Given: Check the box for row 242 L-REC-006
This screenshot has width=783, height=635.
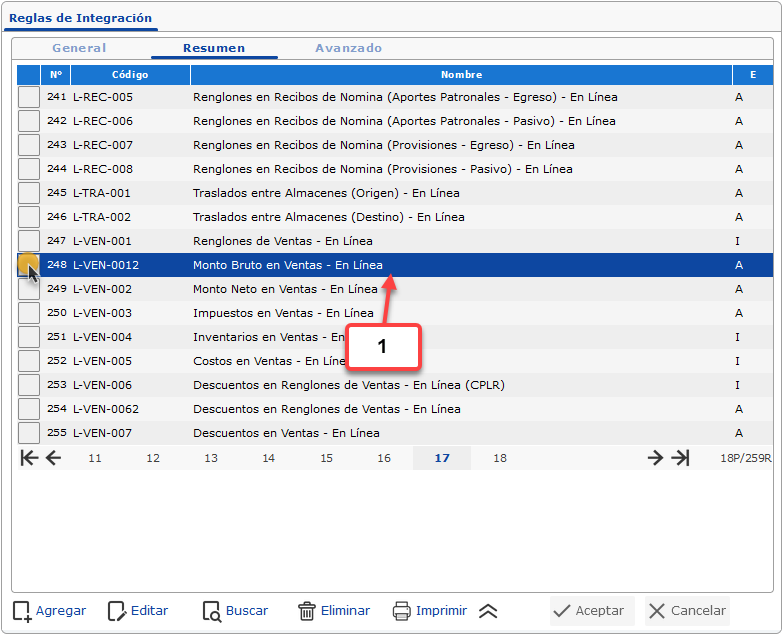Looking at the screenshot, I should [x=29, y=121].
